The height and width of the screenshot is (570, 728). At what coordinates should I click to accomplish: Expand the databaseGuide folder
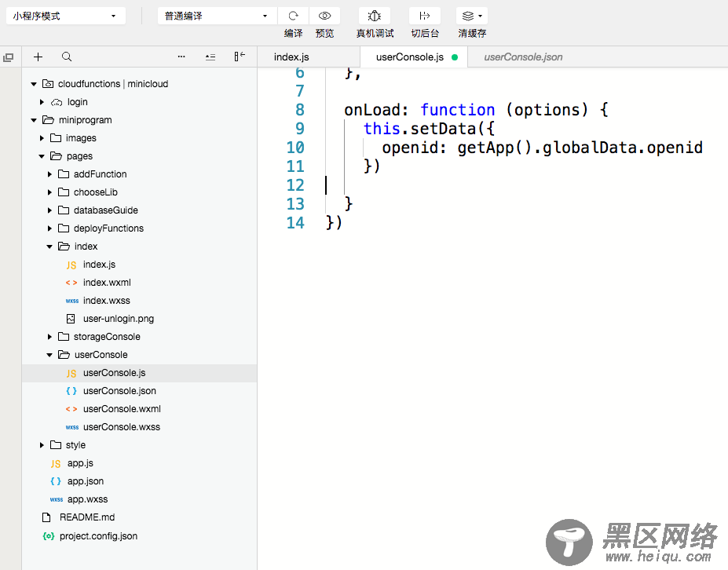49,210
